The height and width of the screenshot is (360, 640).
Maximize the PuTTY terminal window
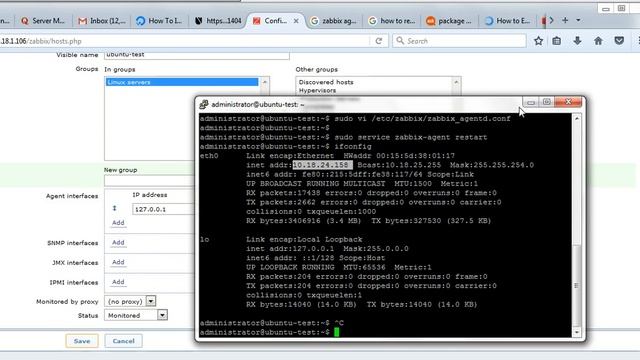[x=547, y=102]
